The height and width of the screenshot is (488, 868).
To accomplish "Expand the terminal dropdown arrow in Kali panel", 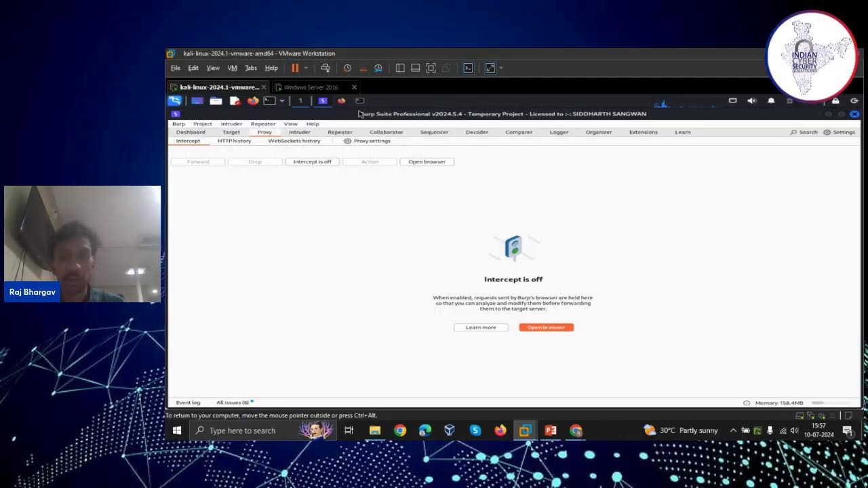I will pos(281,101).
